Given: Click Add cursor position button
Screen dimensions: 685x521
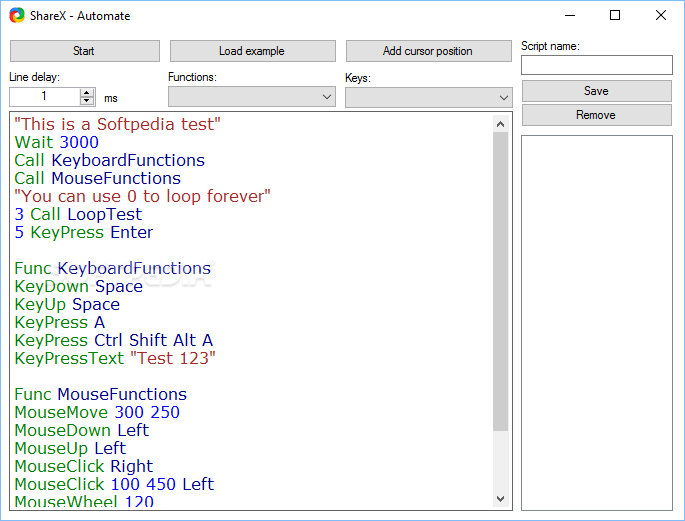Looking at the screenshot, I should pos(429,51).
